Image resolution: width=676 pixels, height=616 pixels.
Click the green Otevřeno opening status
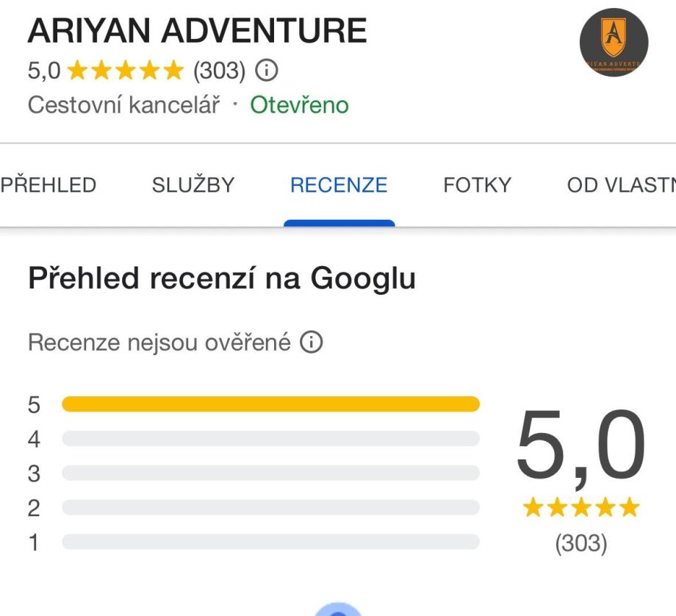(299, 105)
